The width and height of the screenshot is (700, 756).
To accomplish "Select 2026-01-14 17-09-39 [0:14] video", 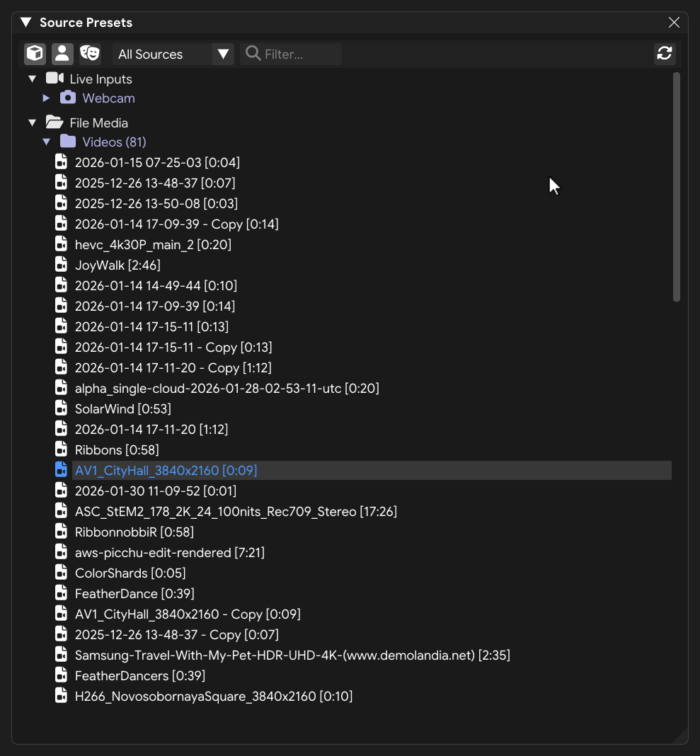I will pyautogui.click(x=155, y=307).
